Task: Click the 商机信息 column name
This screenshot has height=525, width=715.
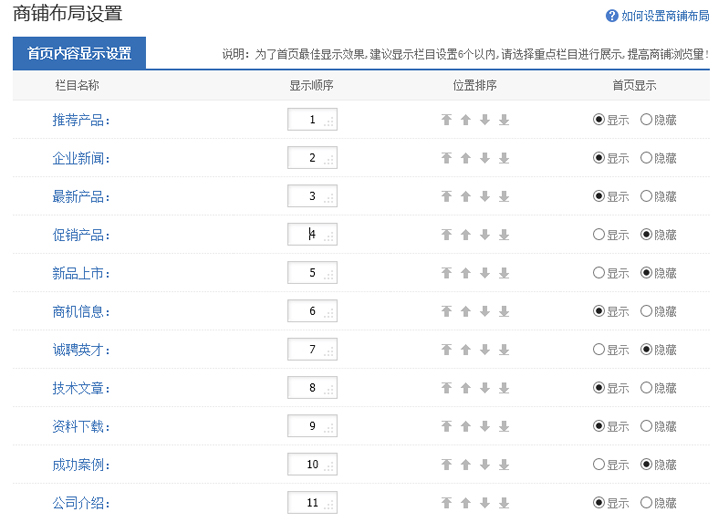Action: (81, 312)
